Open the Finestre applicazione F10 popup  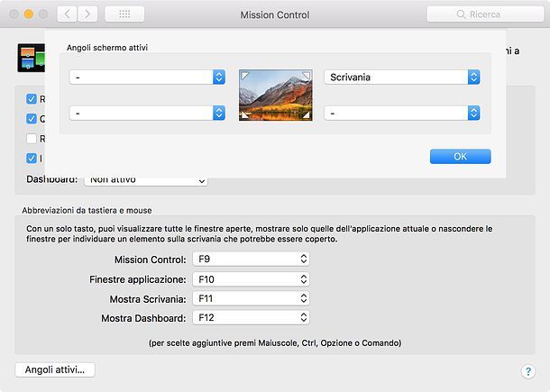(252, 279)
